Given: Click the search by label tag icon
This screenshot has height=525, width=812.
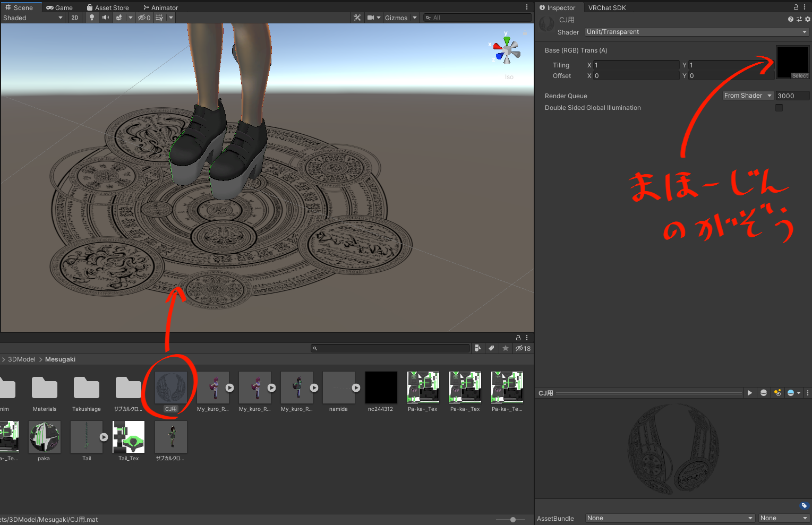Looking at the screenshot, I should tap(491, 348).
